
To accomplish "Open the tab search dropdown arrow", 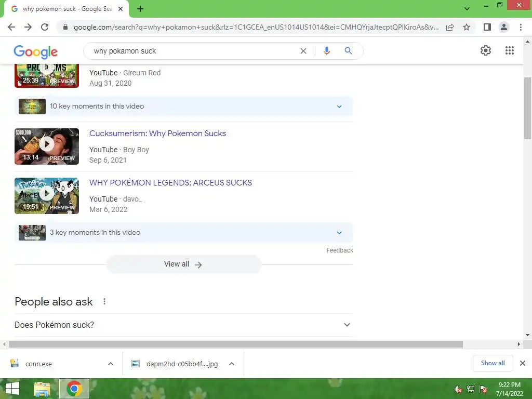I will [467, 8].
